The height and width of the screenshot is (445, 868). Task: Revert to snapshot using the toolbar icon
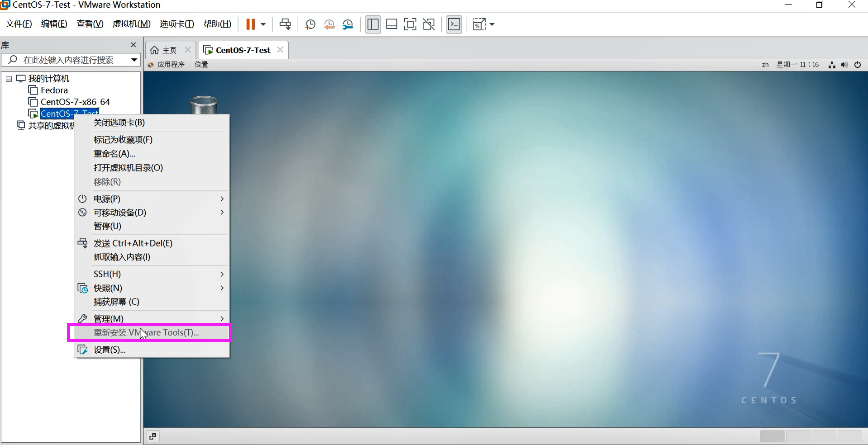click(x=329, y=24)
